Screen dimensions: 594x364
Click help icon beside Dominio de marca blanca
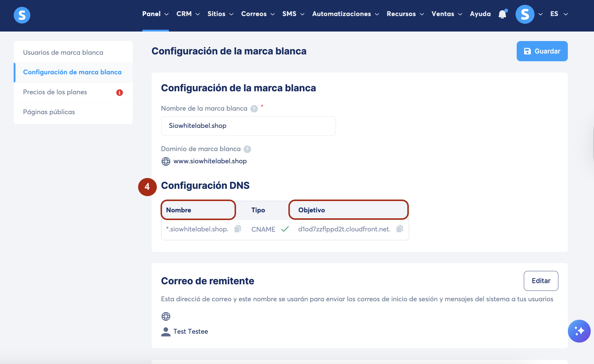click(x=247, y=149)
